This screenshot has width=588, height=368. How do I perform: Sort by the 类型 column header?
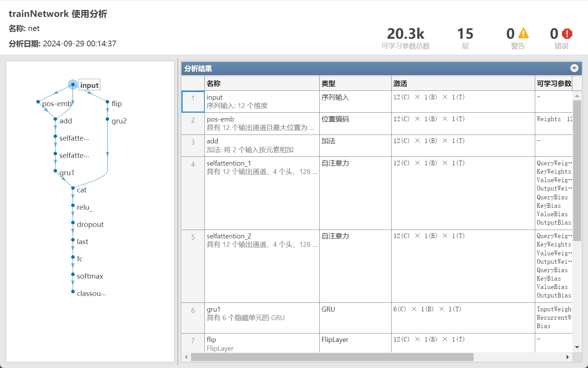[355, 83]
